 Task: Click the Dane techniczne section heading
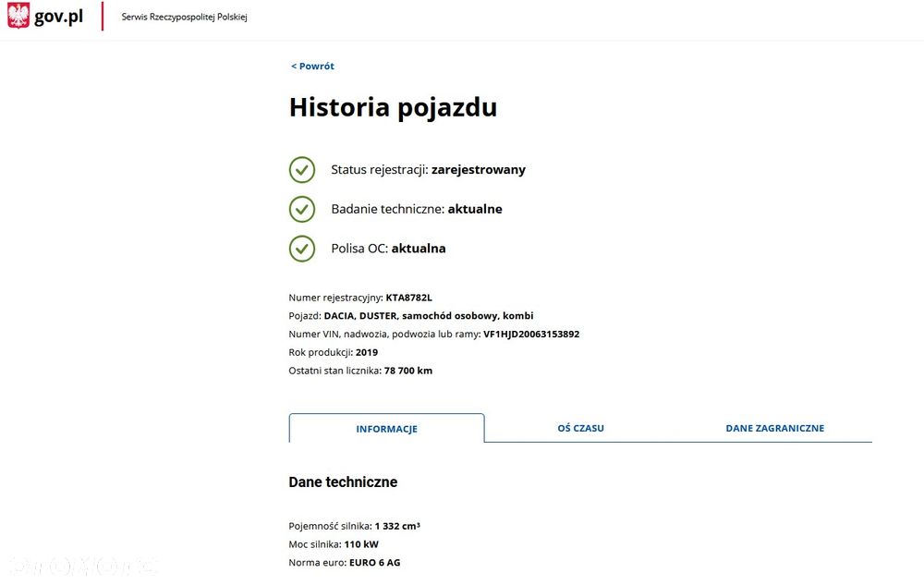tap(343, 481)
